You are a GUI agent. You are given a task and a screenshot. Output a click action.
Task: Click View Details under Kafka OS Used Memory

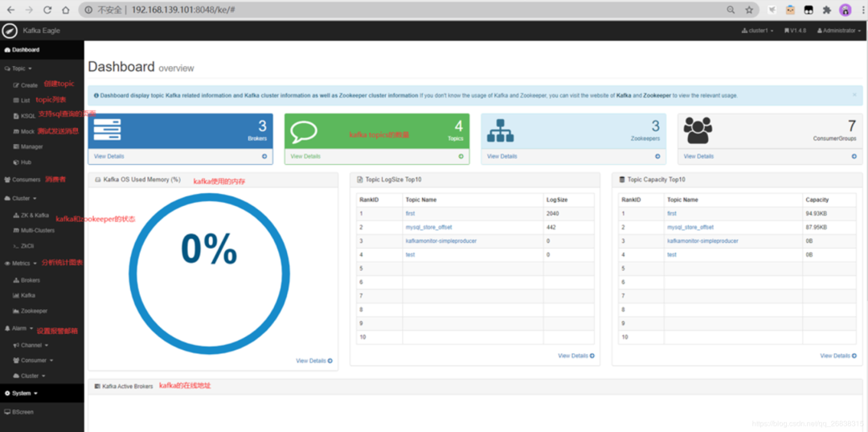pos(314,360)
